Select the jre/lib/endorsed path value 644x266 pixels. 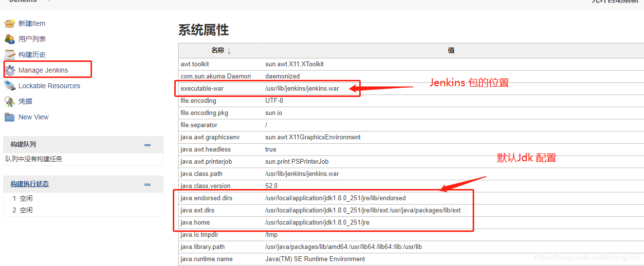pos(335,198)
